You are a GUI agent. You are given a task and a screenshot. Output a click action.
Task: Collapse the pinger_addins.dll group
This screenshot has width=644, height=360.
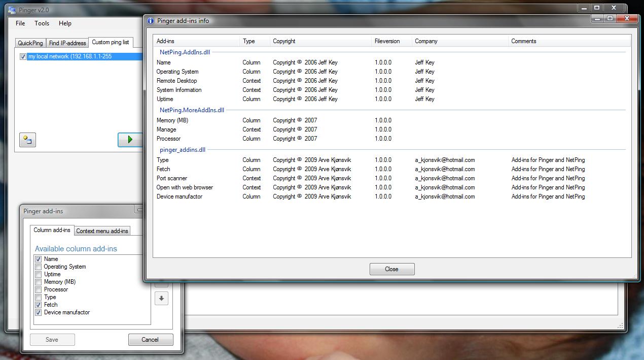click(183, 150)
